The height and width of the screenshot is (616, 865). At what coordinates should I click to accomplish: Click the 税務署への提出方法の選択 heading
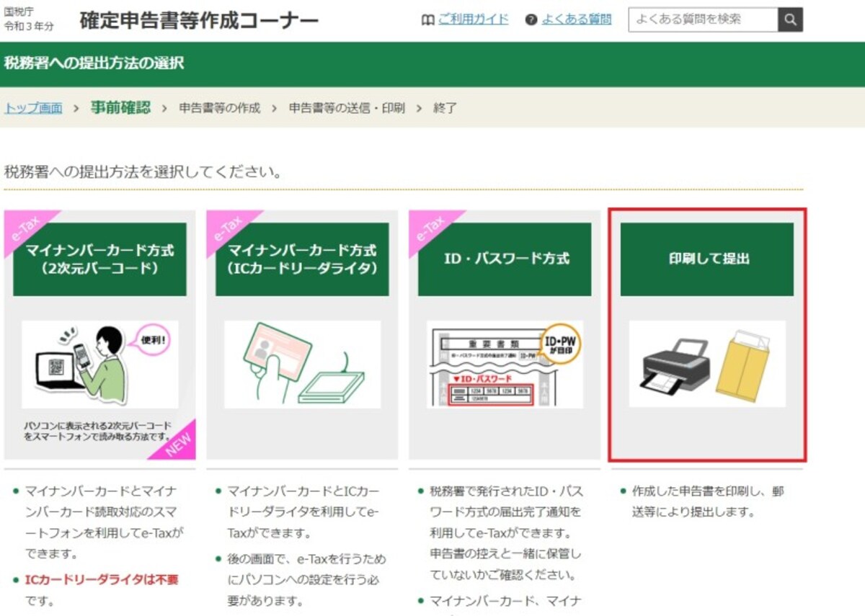click(94, 63)
